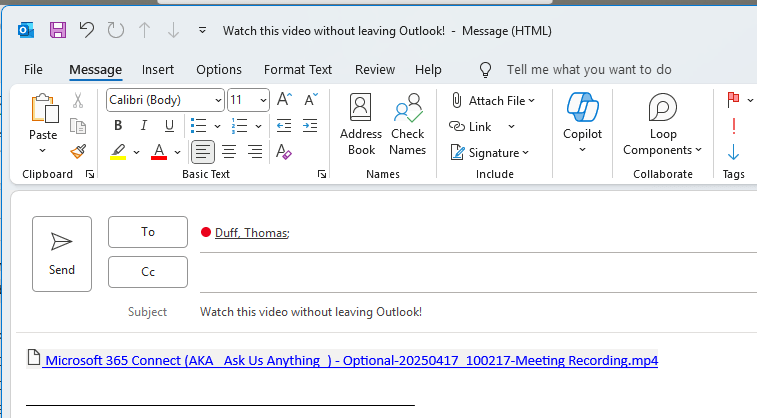This screenshot has width=757, height=418.
Task: Apply the yellow text highlight color
Action: (118, 152)
